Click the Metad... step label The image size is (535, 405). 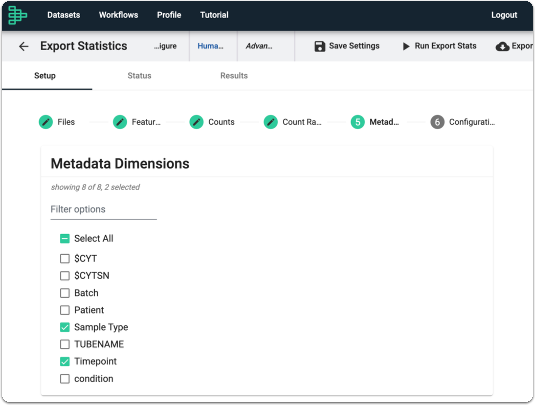click(x=384, y=122)
